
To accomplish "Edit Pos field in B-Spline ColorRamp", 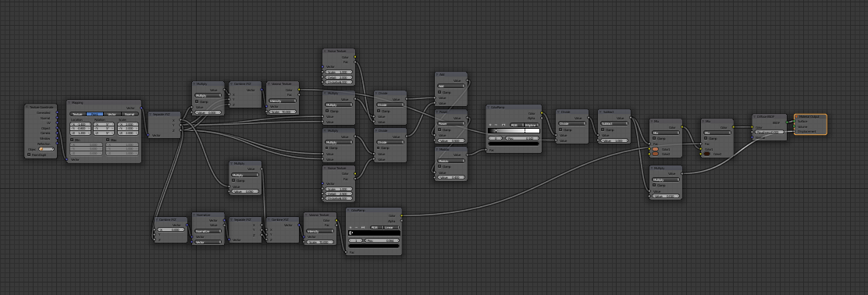I will tap(522, 138).
